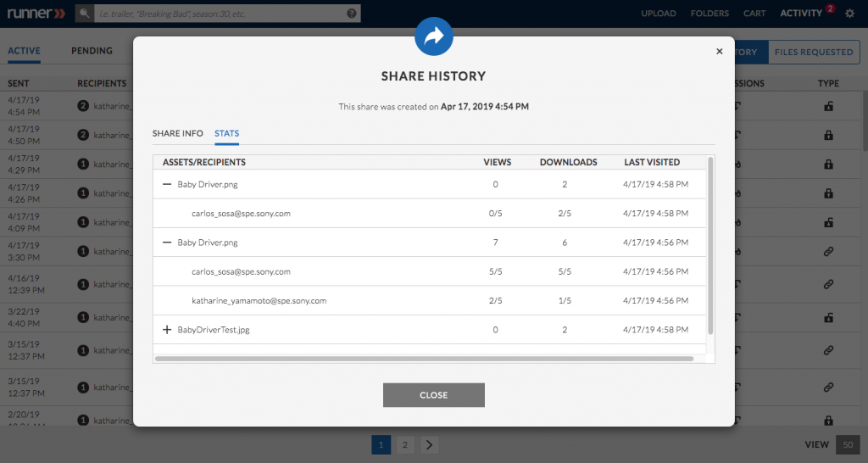Click the search input field
The image size is (868, 463).
227,14
